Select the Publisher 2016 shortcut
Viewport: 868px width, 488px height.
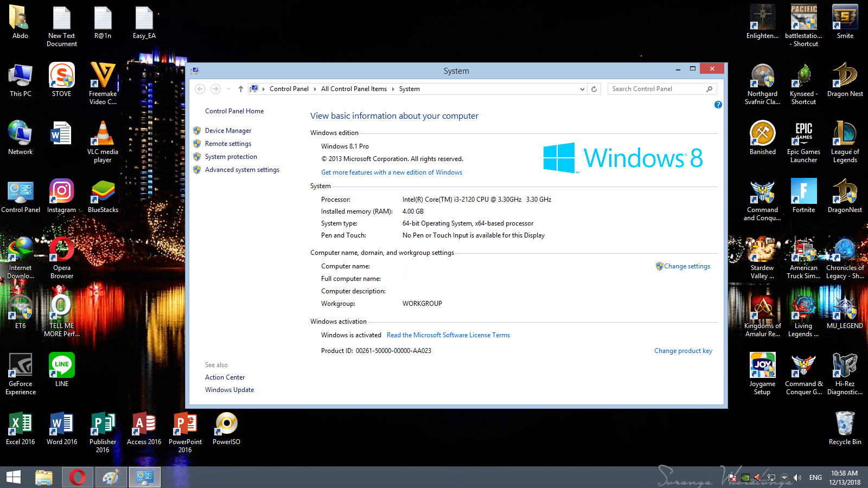tap(103, 432)
